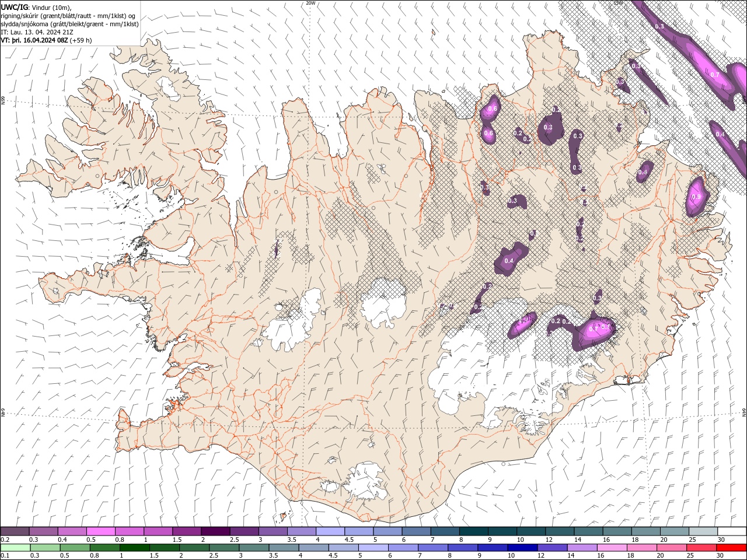Click the 'VT: þri. 16.04.2024 08Z (+59 h)' line
Viewport: 747px width, 560px height.
tap(46, 40)
